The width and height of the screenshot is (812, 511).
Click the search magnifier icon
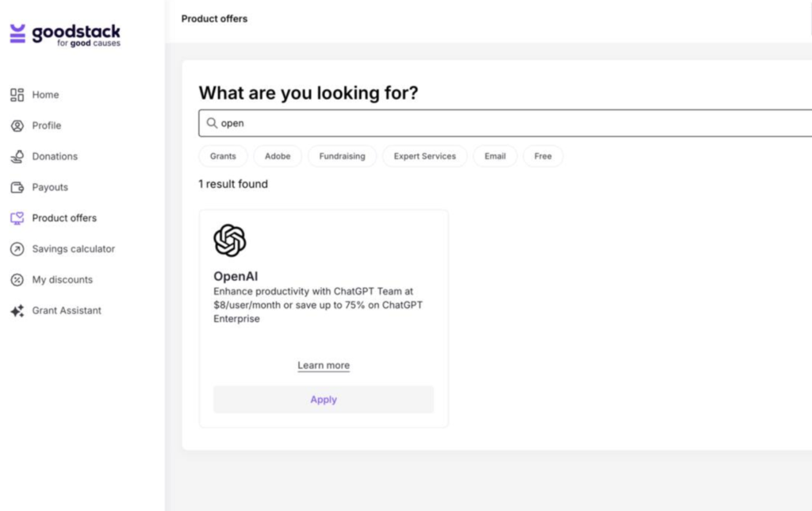[x=212, y=123]
